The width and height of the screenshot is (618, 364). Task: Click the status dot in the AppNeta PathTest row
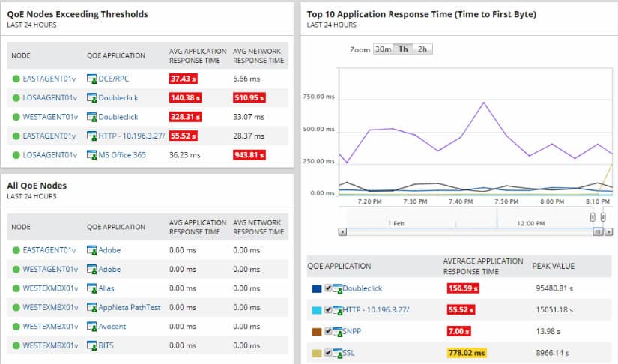click(16, 307)
